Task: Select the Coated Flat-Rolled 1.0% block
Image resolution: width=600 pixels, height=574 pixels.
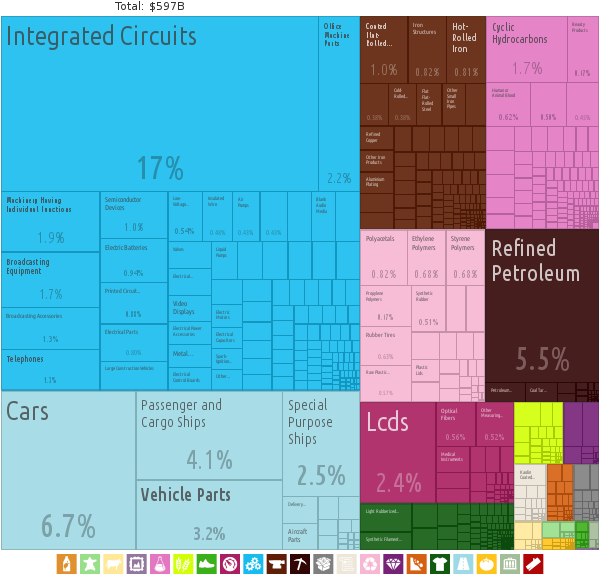Action: 384,50
